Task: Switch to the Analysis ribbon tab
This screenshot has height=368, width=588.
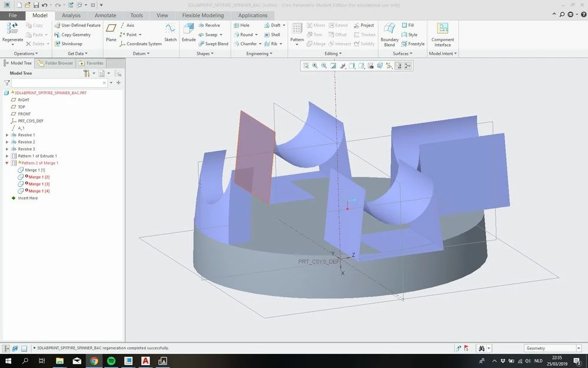Action: coord(71,15)
